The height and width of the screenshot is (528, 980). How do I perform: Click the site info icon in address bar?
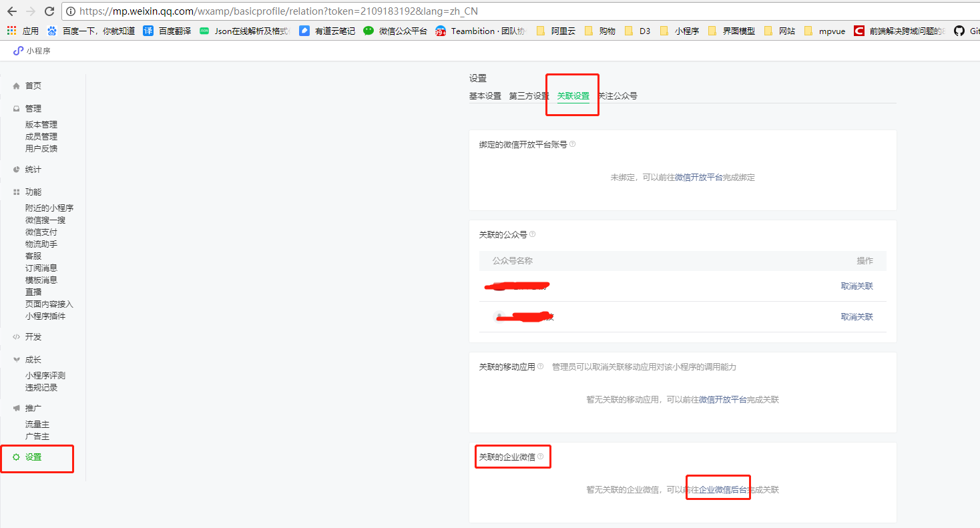[x=71, y=11]
